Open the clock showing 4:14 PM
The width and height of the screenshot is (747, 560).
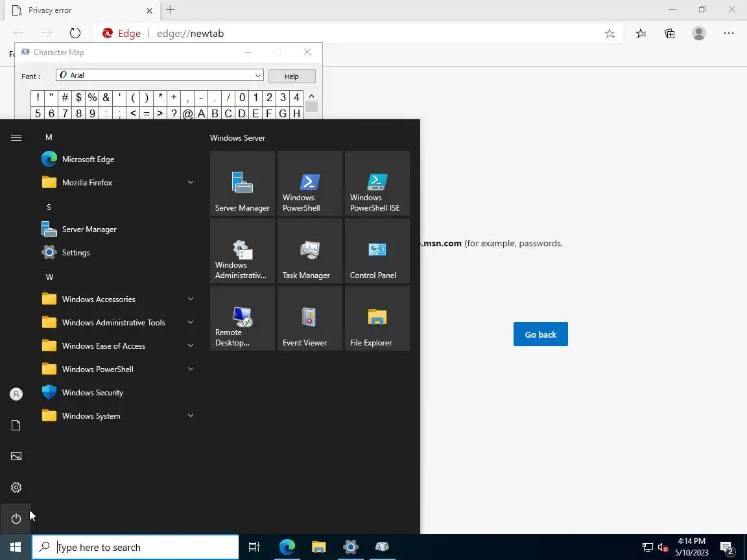point(692,547)
